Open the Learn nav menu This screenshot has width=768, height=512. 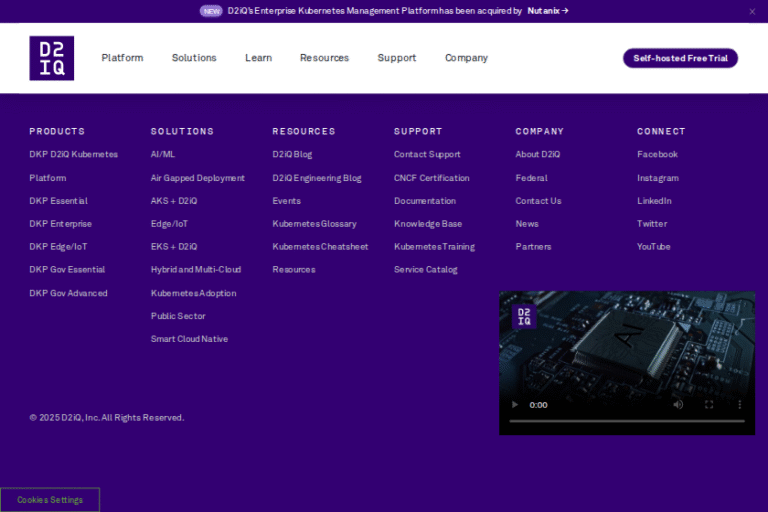259,58
